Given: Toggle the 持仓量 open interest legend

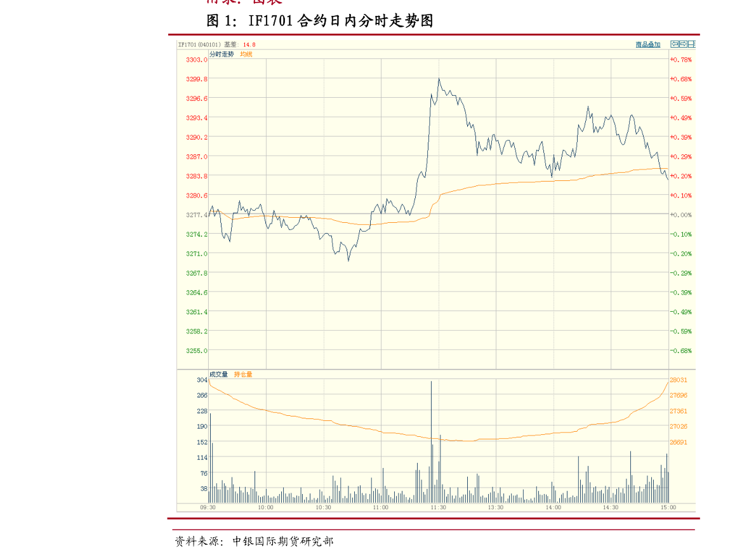Looking at the screenshot, I should tap(243, 375).
